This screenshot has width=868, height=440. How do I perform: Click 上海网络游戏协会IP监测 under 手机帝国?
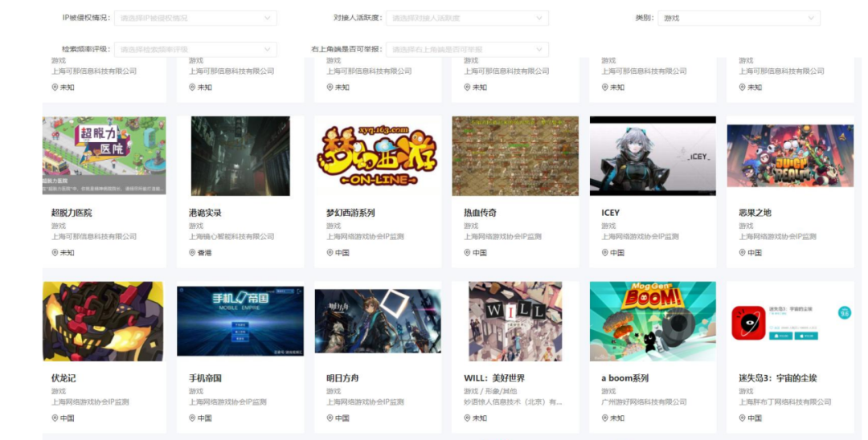[x=227, y=401]
